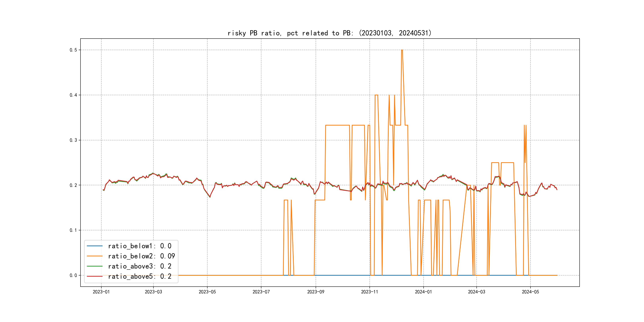Click the orange line's peak at 0.5
Image resolution: width=644 pixels, height=322 pixels.
[402, 50]
